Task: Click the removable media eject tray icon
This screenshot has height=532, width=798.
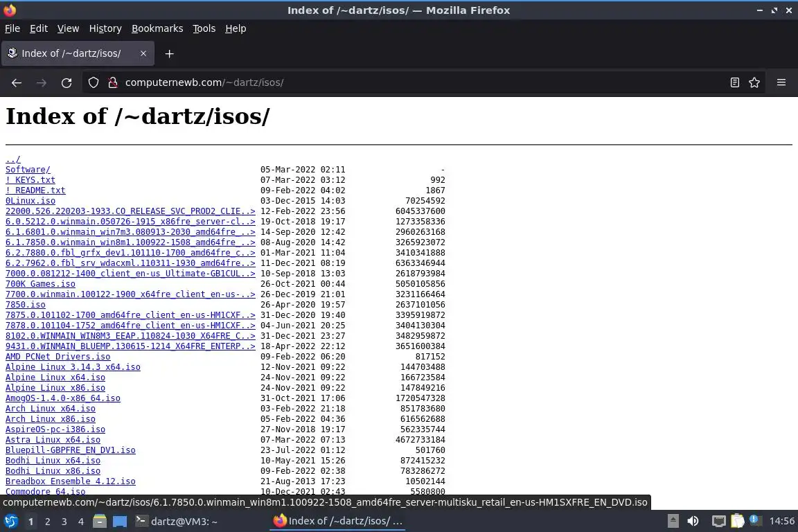Action: pos(673,522)
